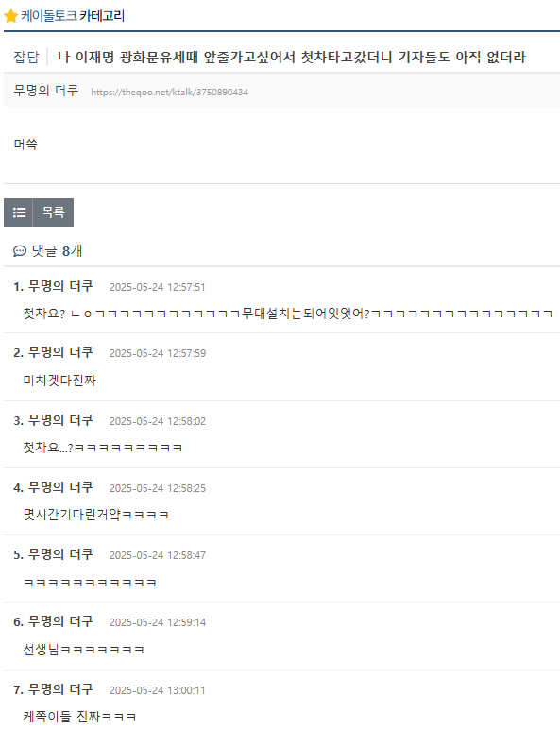Screen dimensions: 560x729
Task: Click the author of comment 7
Action: click(60, 688)
